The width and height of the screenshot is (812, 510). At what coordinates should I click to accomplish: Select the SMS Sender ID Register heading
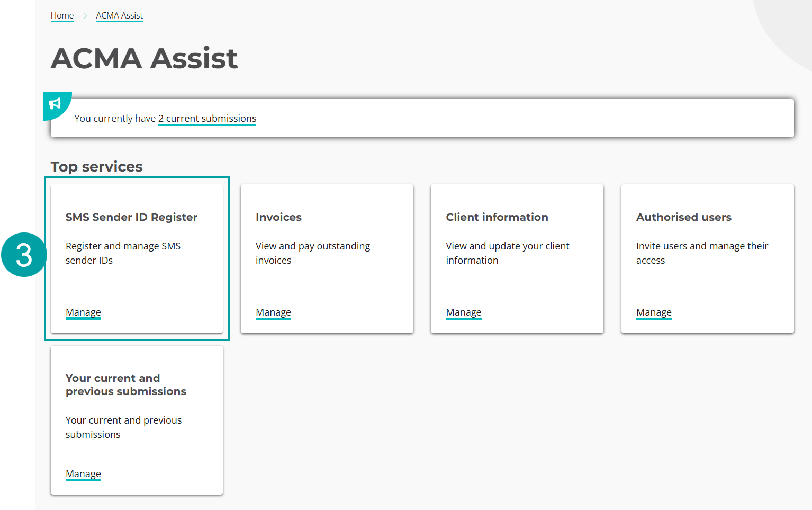(x=131, y=217)
